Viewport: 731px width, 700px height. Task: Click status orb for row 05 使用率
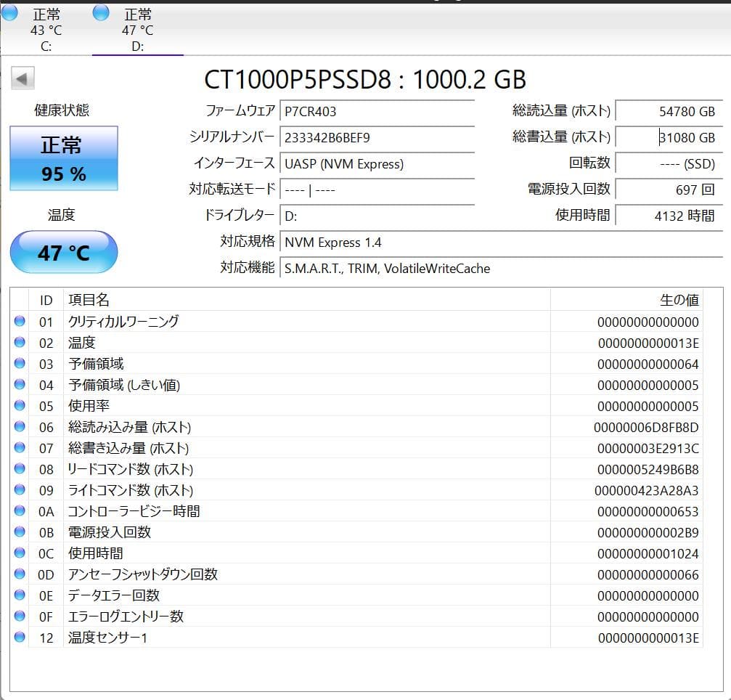[20, 404]
